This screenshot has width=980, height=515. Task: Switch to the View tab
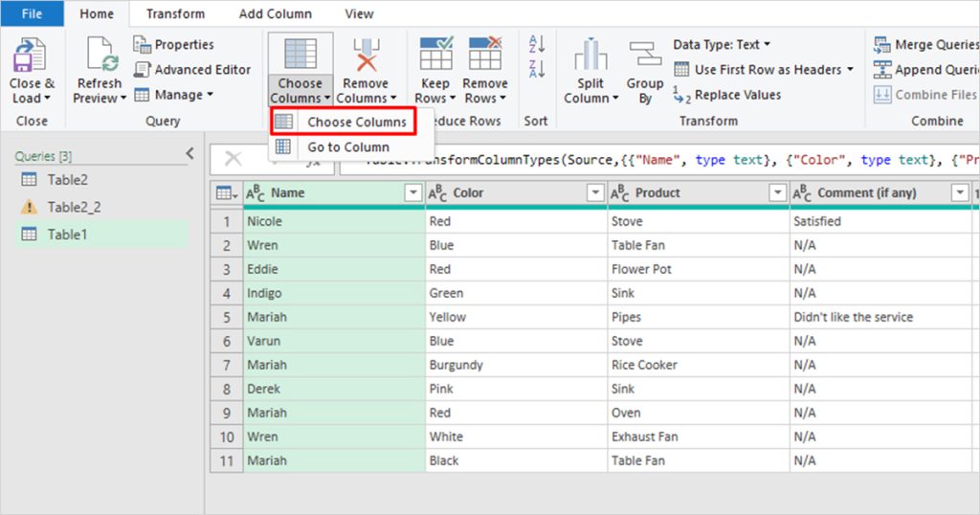click(x=360, y=13)
